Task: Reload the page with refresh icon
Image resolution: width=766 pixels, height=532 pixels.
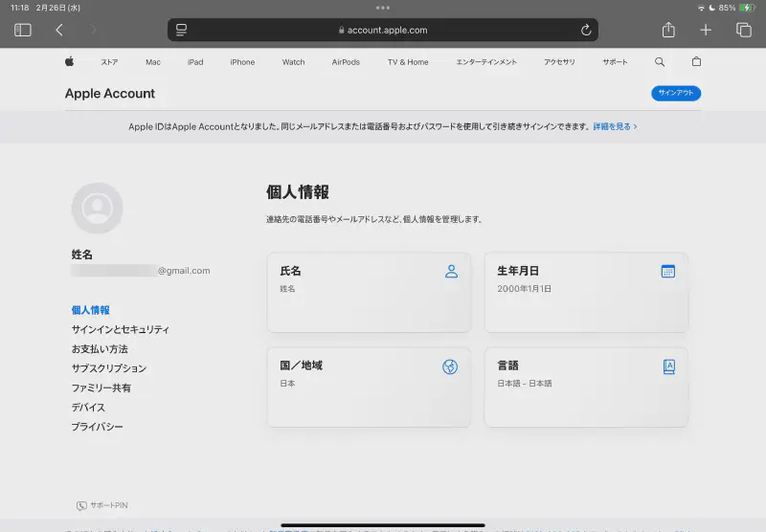Action: click(586, 30)
